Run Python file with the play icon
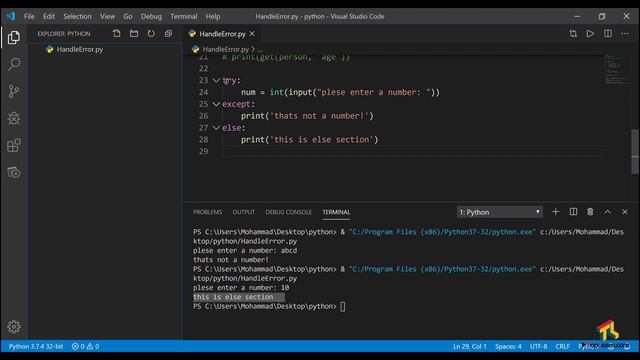This screenshot has width=640, height=360. point(590,33)
